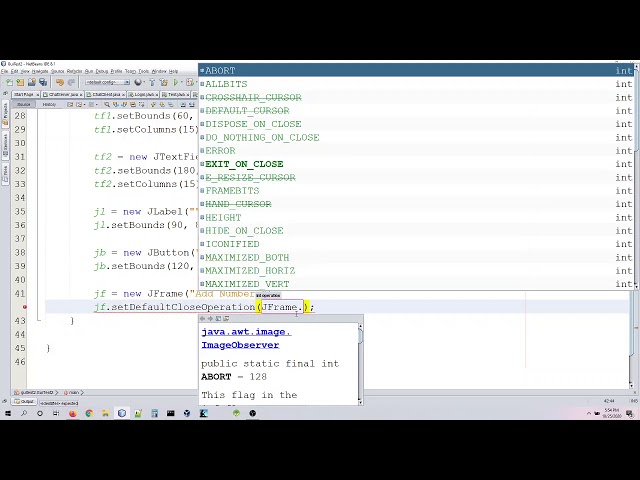Switch to the Login.java tab

(x=142, y=95)
